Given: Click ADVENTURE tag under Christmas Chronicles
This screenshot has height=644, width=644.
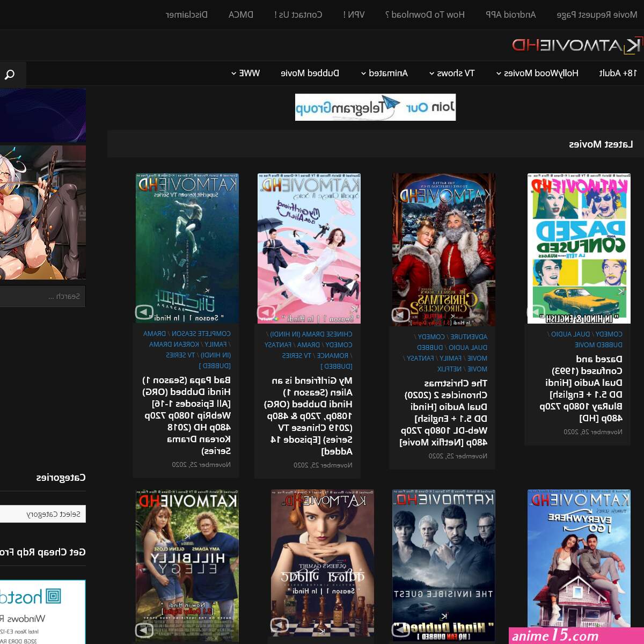Looking at the screenshot, I should [x=469, y=336].
